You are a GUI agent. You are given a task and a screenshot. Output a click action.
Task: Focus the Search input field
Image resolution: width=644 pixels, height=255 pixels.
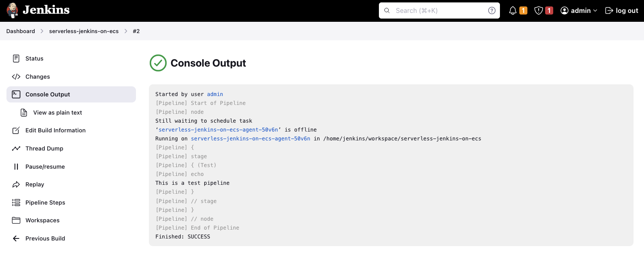[x=440, y=10]
